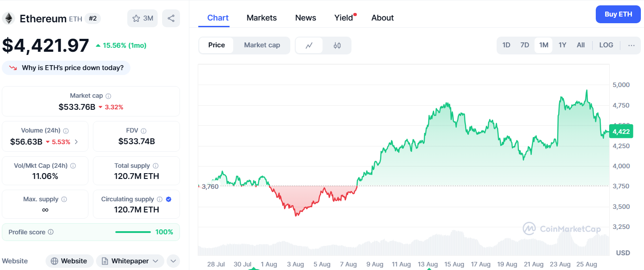This screenshot has width=644, height=270.
Task: Open the News tab
Action: [305, 18]
